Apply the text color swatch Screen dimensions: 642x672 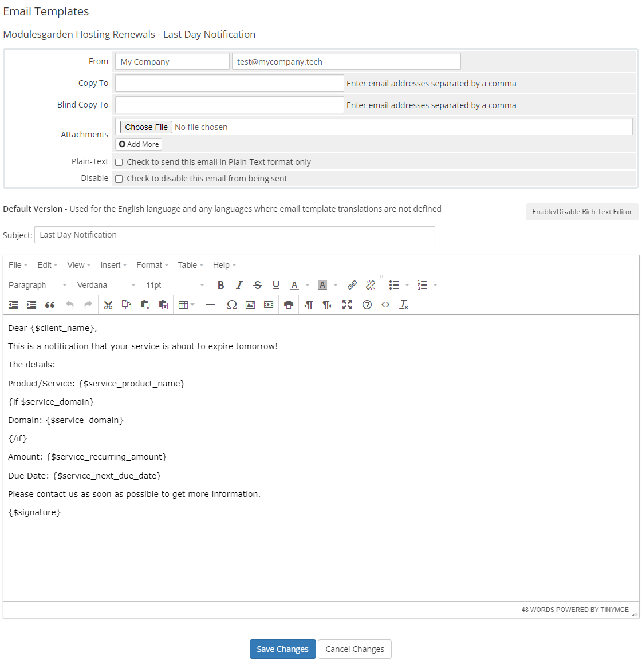tap(294, 286)
